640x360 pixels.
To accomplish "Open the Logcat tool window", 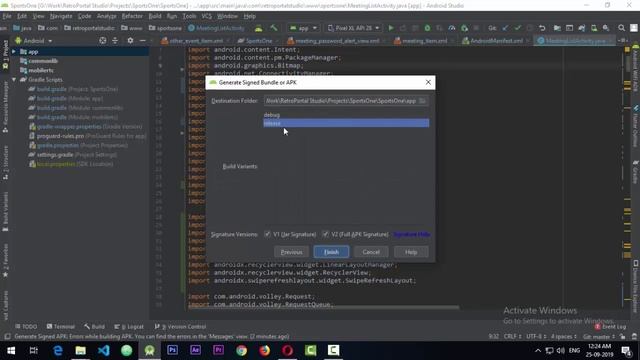I will click(x=129, y=327).
